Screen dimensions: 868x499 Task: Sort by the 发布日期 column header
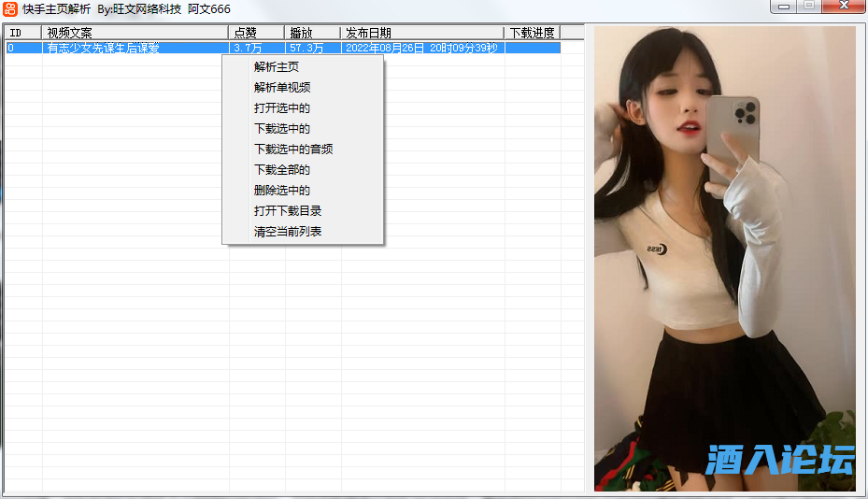point(422,33)
